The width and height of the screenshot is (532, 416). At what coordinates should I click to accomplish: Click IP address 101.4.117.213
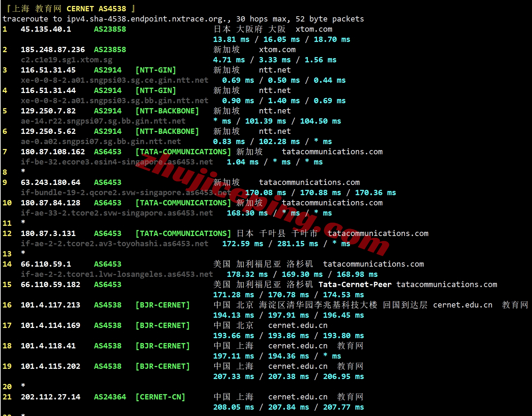tap(50, 305)
